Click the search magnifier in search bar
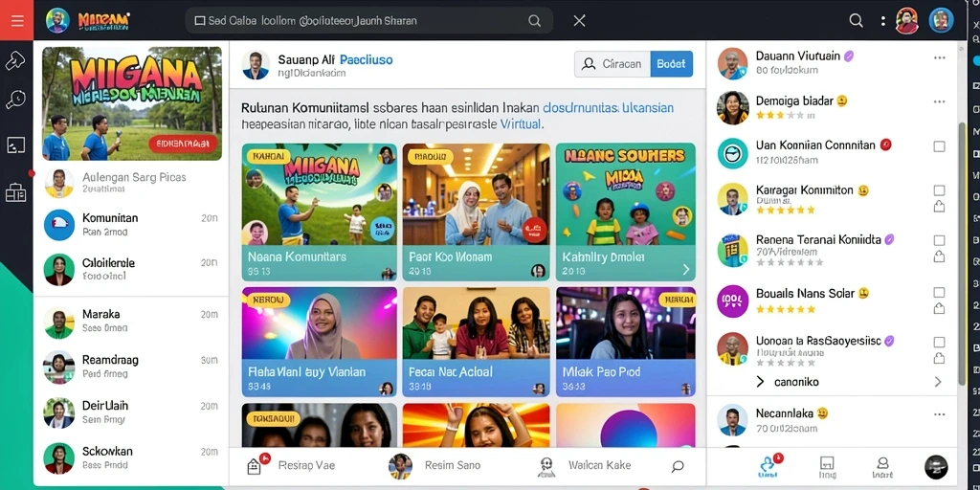The height and width of the screenshot is (490, 980). click(x=534, y=21)
